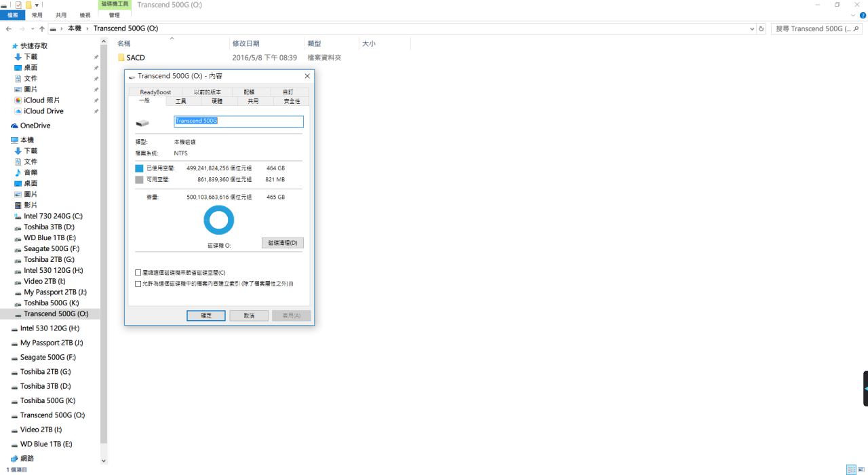Switch to 以前的版本 tab in dialog
The height and width of the screenshot is (475, 868).
coord(207,92)
